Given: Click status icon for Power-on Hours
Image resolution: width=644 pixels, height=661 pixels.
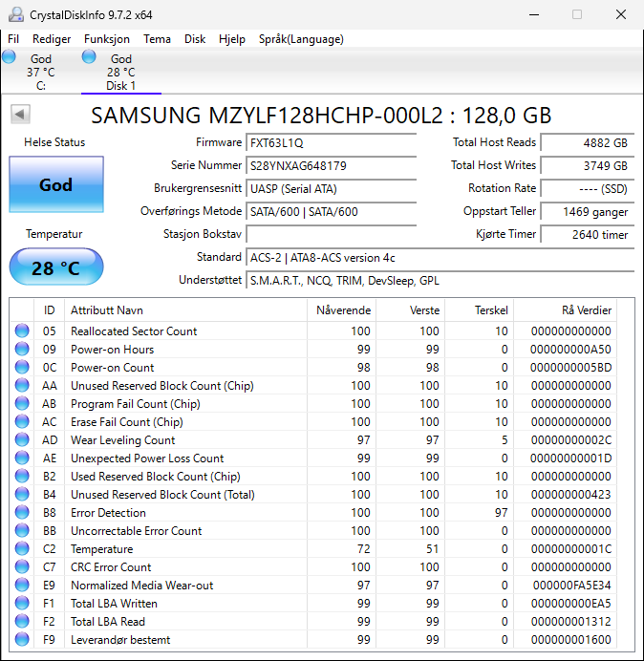Looking at the screenshot, I should (22, 349).
